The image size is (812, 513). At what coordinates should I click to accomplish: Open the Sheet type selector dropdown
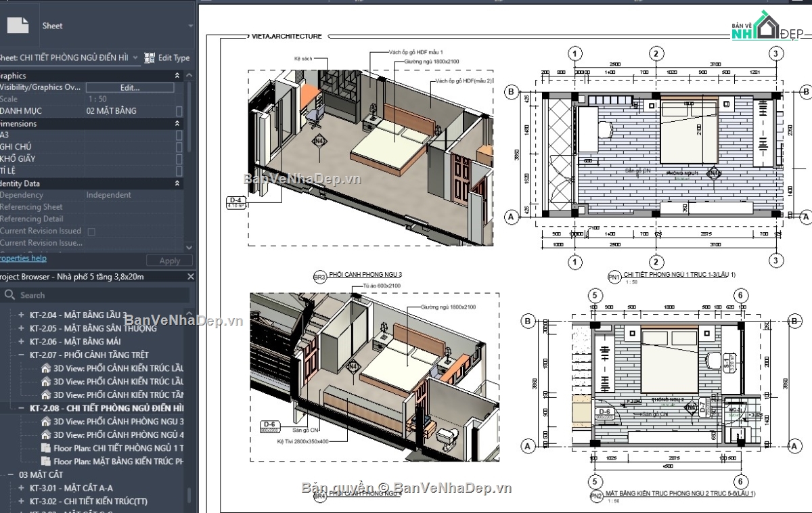point(190,26)
